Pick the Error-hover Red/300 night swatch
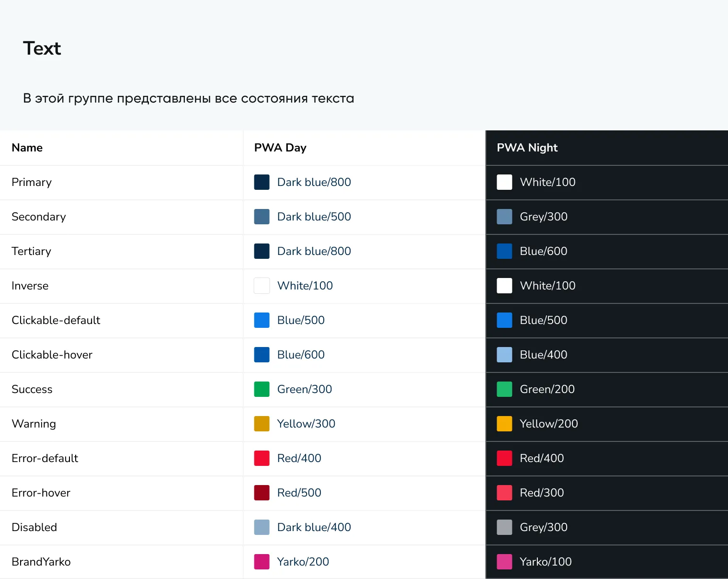Screen dimensions: 728x579 (x=504, y=493)
